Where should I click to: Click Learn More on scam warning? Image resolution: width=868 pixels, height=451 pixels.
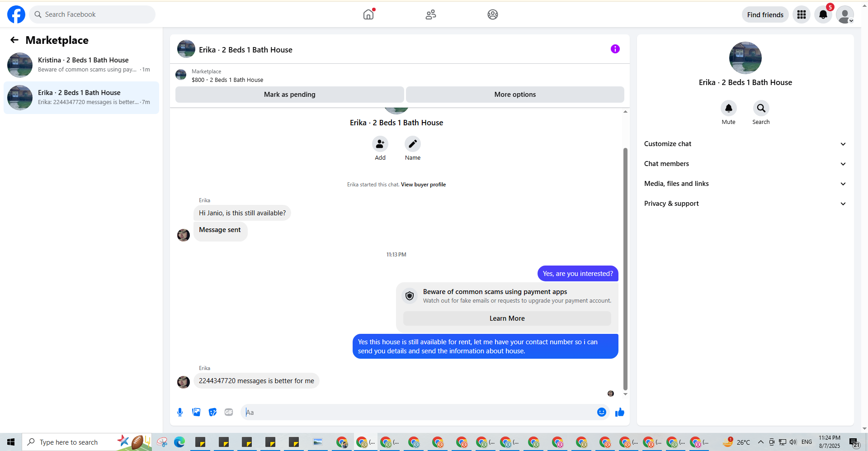click(507, 318)
